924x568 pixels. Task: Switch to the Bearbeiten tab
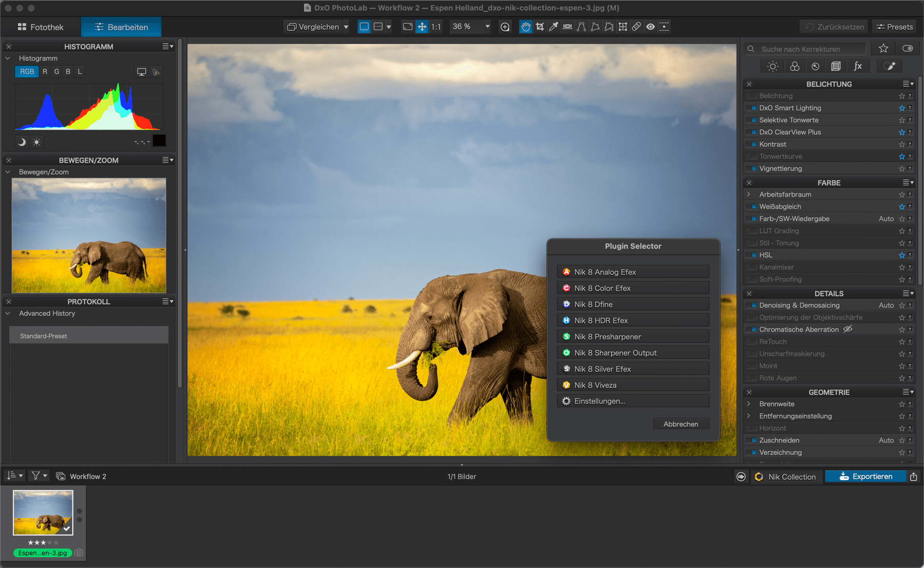tap(121, 27)
